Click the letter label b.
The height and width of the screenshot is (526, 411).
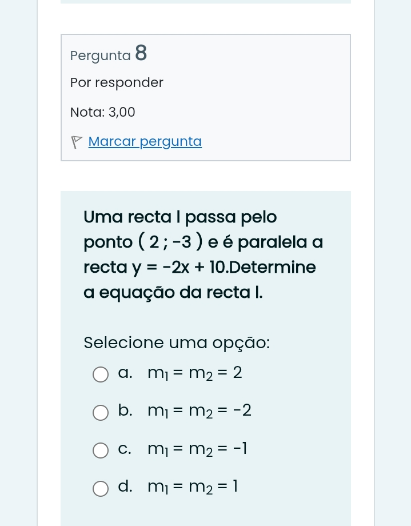[x=125, y=410]
